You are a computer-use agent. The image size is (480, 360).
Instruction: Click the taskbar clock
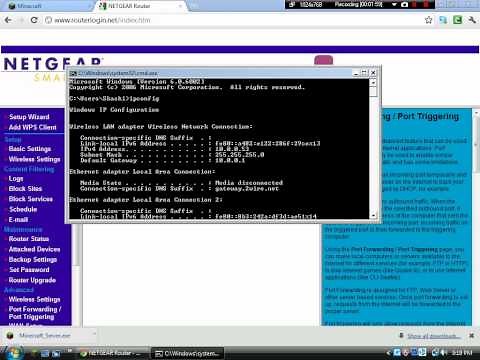click(x=462, y=352)
